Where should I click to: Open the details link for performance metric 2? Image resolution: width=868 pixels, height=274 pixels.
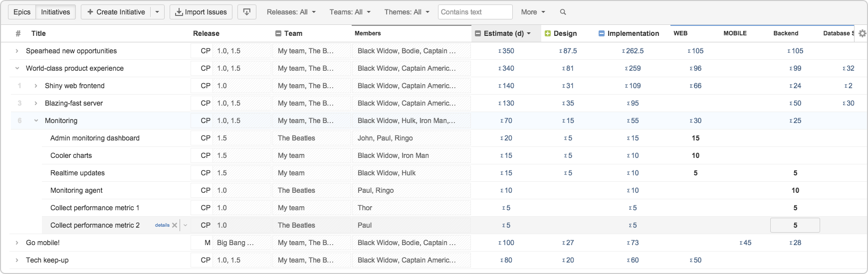pos(162,225)
